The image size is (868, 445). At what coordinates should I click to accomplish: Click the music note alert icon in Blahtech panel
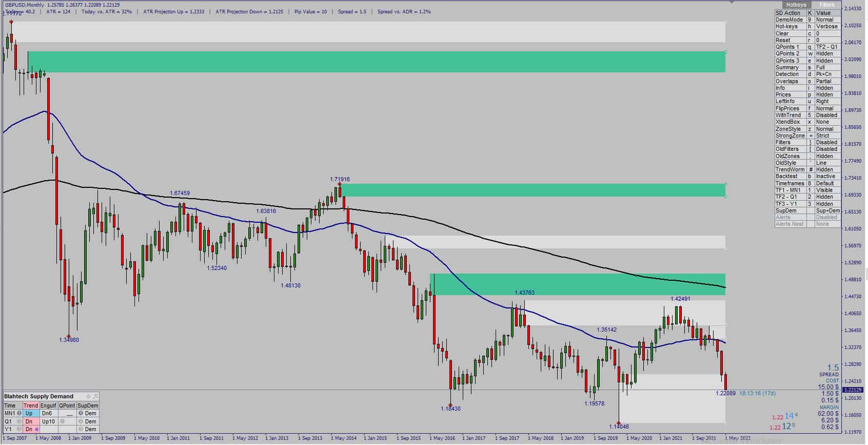(95, 396)
